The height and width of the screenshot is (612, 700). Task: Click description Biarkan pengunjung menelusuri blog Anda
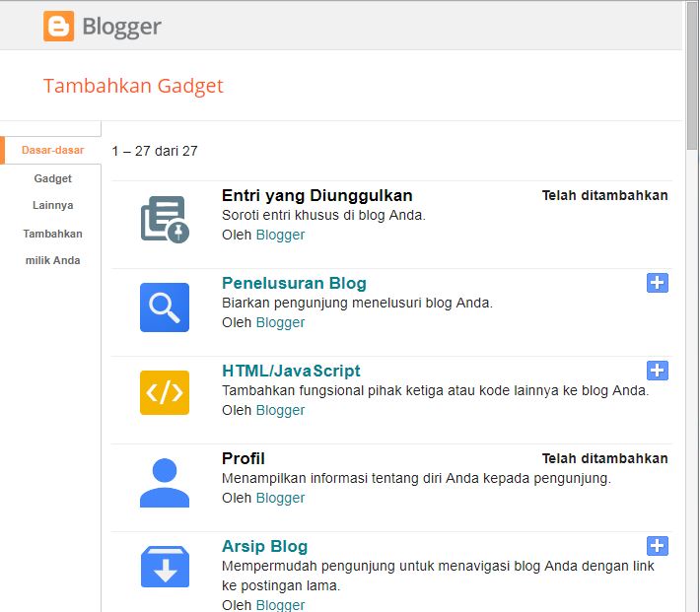tap(357, 304)
